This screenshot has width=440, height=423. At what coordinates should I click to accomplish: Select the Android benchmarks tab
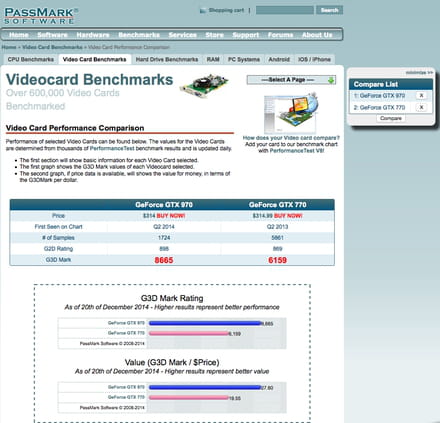[279, 59]
